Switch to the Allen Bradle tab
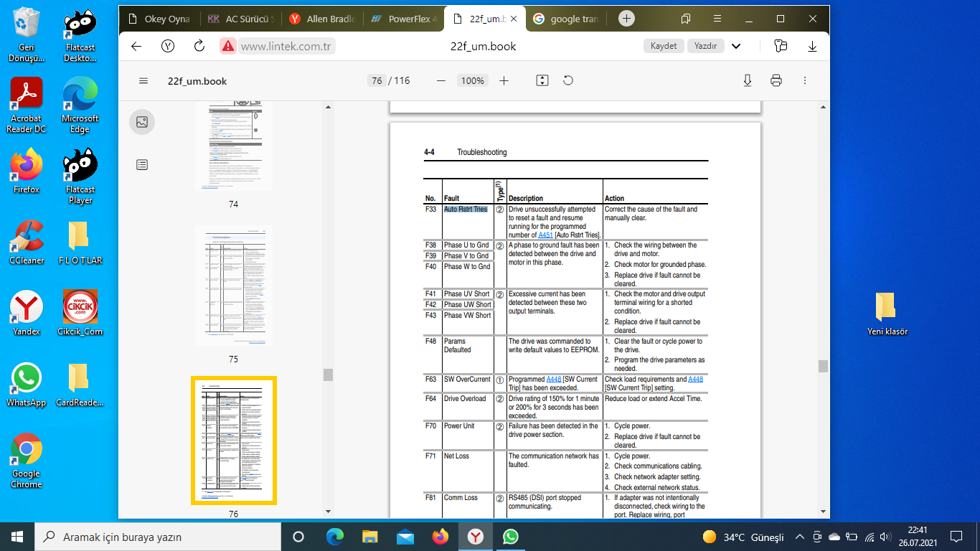 (323, 19)
